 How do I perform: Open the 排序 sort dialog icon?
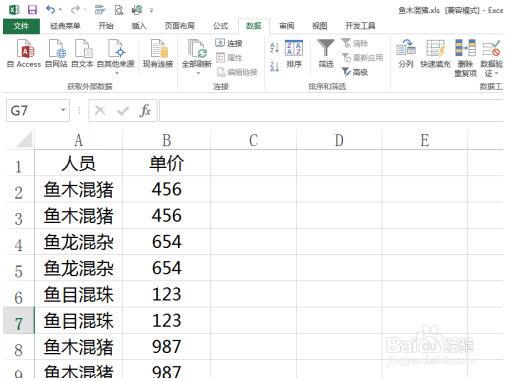(x=294, y=48)
